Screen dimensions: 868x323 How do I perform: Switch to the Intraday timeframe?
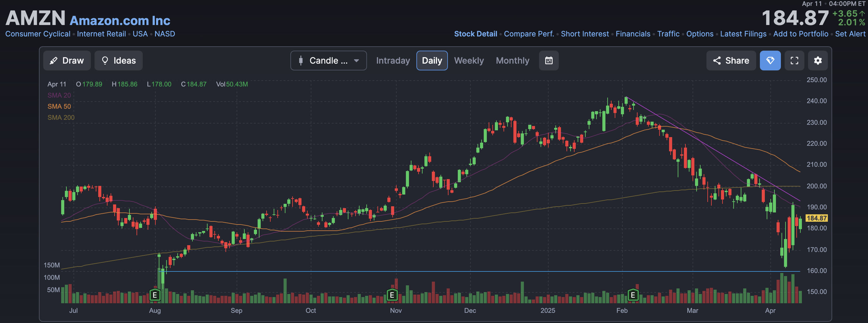click(x=393, y=61)
